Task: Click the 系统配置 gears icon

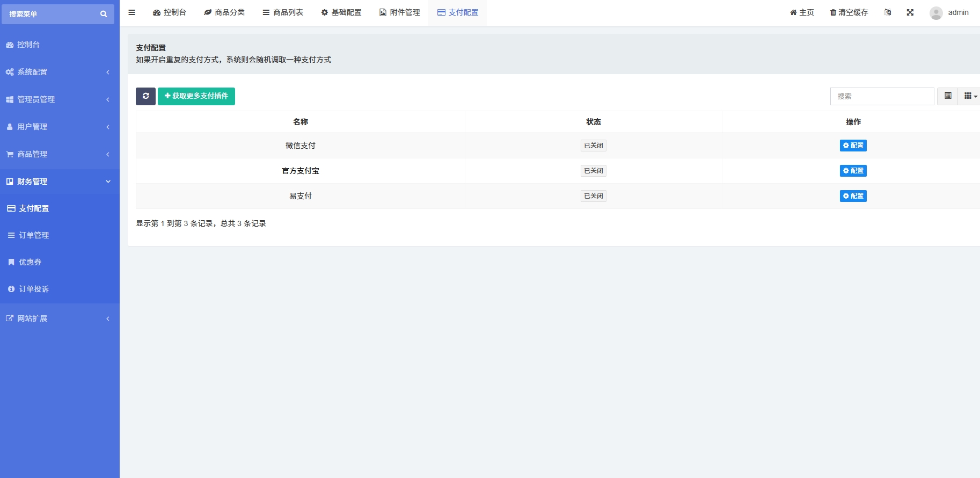Action: point(10,72)
